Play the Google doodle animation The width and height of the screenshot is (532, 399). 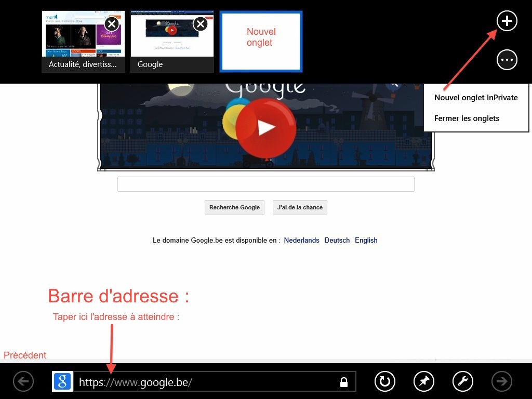265,128
